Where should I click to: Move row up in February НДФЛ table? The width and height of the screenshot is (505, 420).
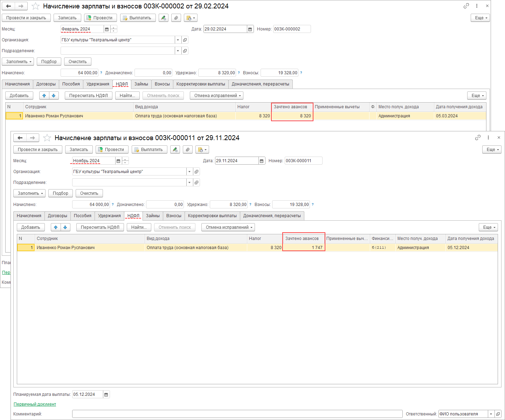click(x=44, y=96)
